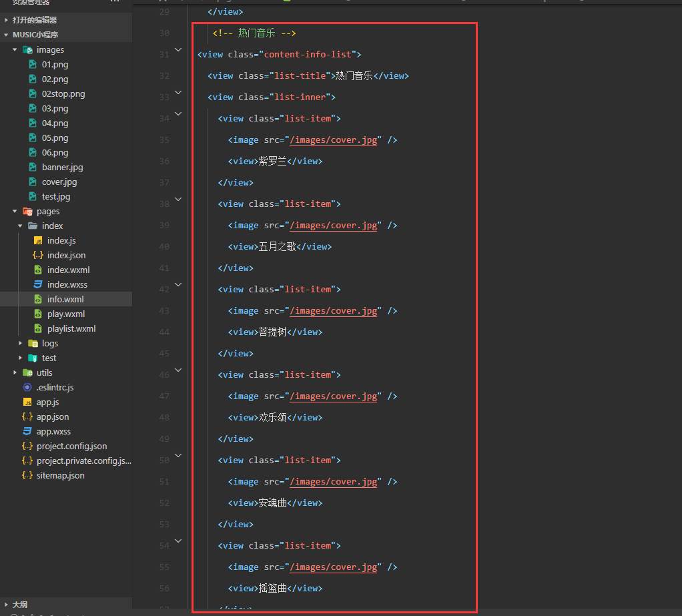Select index.wxss stylesheet file
Viewport: 682px width, 616px height.
pos(67,284)
